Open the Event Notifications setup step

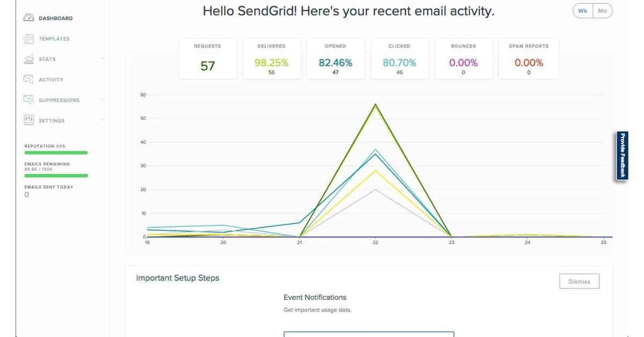coord(314,297)
